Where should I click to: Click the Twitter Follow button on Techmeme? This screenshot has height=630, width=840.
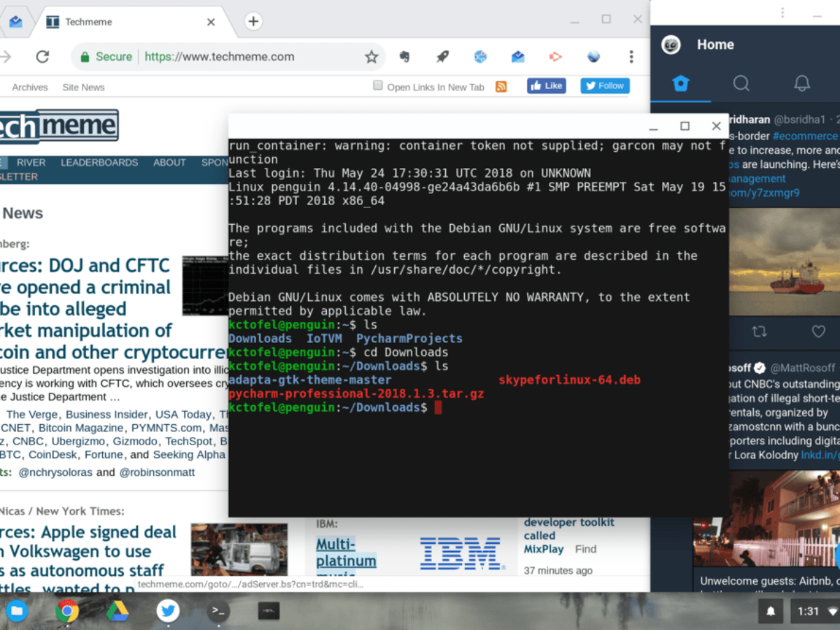(x=605, y=85)
